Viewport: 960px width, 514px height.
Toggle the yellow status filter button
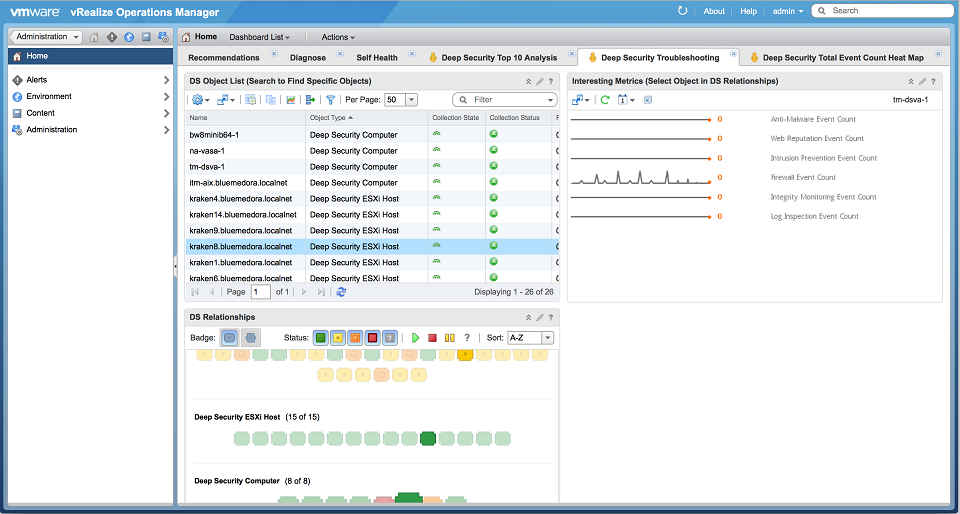point(338,338)
